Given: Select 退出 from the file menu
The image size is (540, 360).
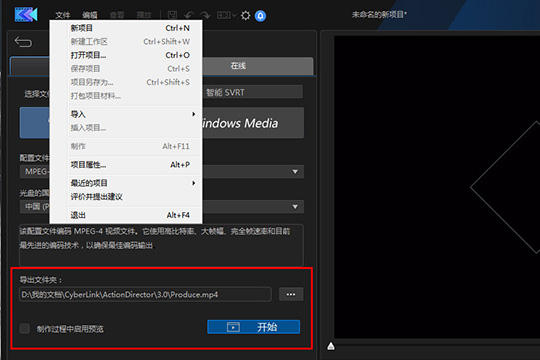Looking at the screenshot, I should pyautogui.click(x=126, y=215).
